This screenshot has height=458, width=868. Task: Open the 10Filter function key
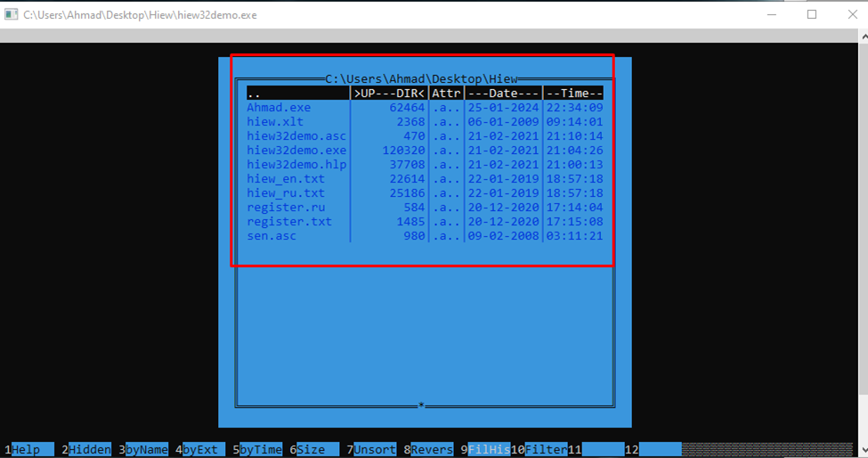539,449
